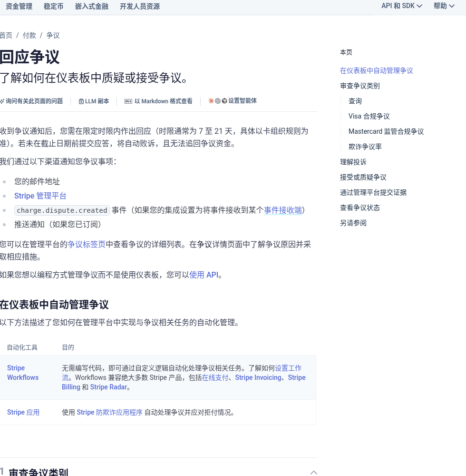466x476 pixels.
Task: Click the sparkle icon before 询问有关此页面的问题
Action: tap(2, 101)
